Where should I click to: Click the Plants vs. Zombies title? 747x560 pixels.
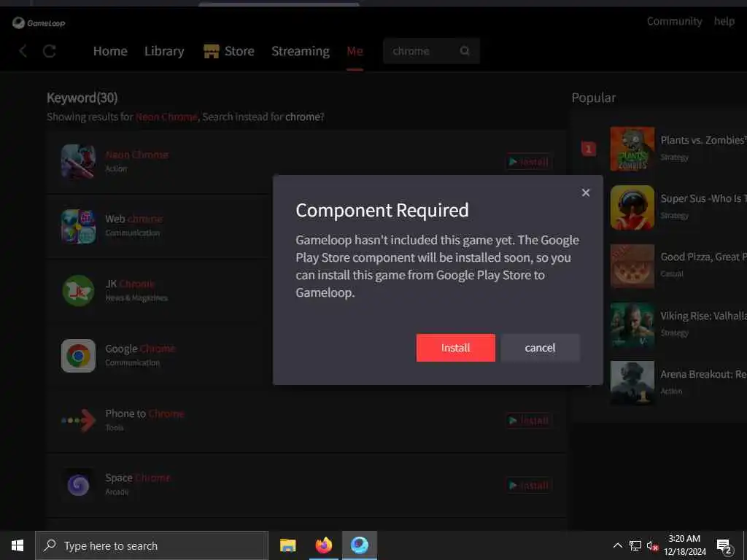[703, 140]
